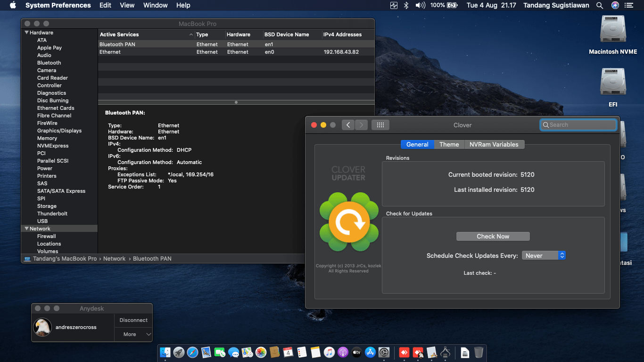Open the Trash in the Dock
This screenshot has width=644, height=362.
tap(479, 352)
